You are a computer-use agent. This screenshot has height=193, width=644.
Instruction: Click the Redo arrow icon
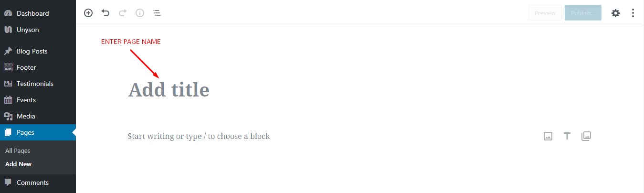point(123,13)
